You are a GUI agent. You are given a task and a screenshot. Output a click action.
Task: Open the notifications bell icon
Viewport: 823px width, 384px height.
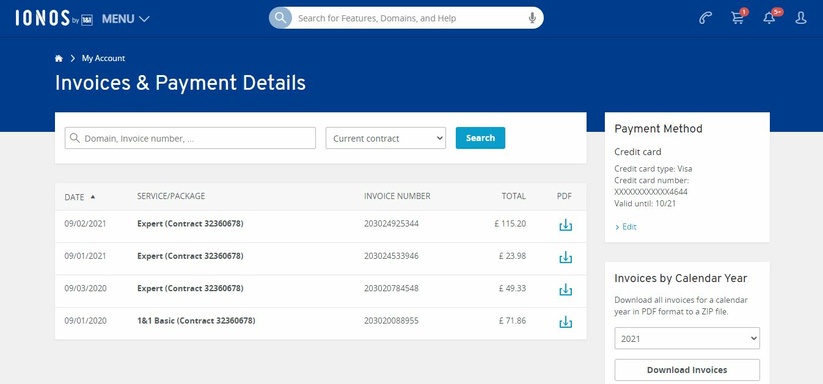tap(770, 17)
